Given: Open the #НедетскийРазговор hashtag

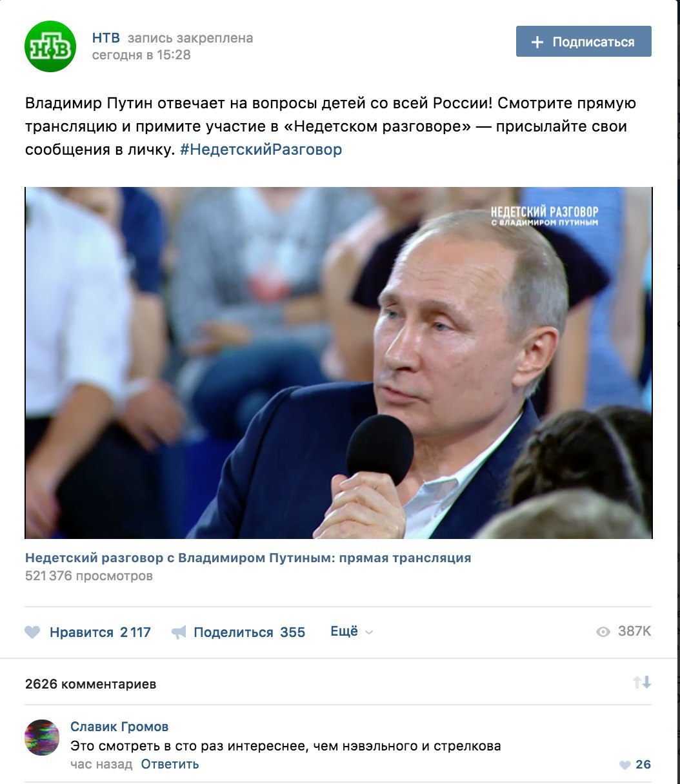Looking at the screenshot, I should pyautogui.click(x=261, y=150).
